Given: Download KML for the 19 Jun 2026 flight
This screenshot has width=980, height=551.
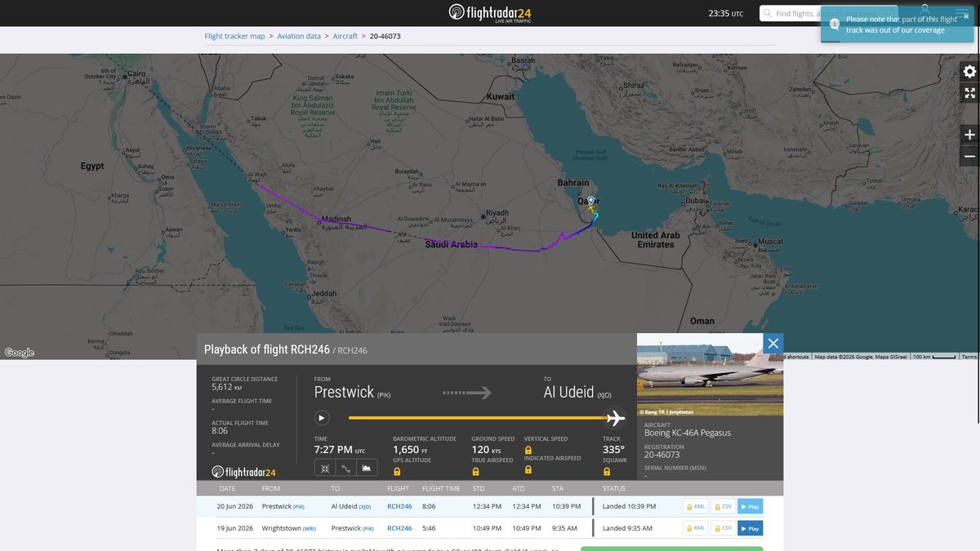Looking at the screenshot, I should [695, 528].
